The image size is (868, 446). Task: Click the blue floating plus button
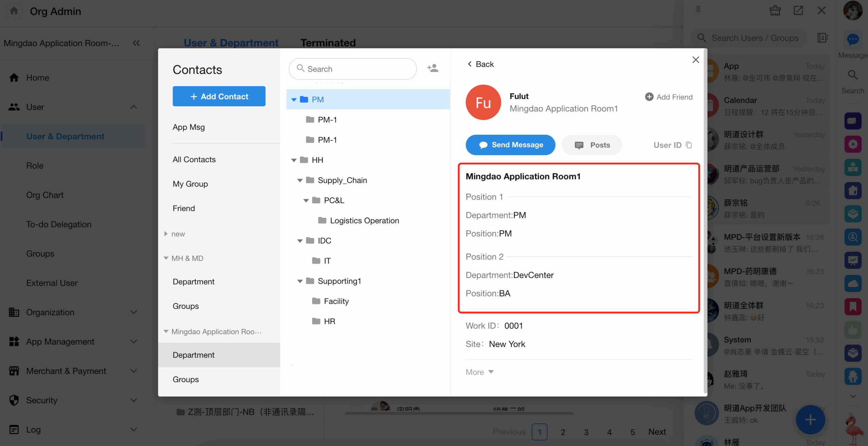tap(810, 420)
